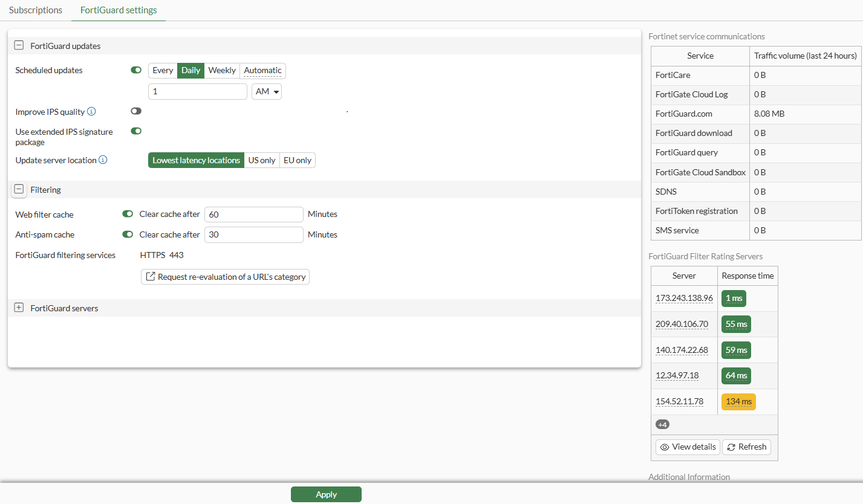Click the Service column header
This screenshot has width=863, height=504.
[x=700, y=56]
